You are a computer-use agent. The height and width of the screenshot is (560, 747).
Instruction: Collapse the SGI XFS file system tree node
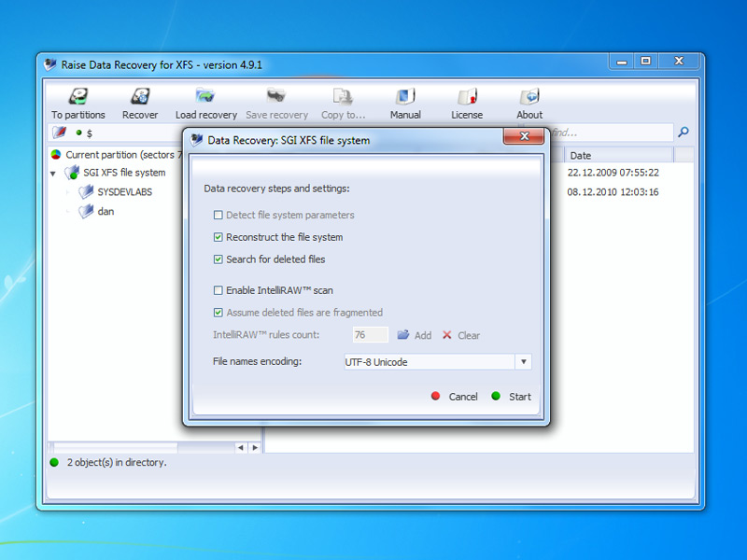click(x=53, y=174)
